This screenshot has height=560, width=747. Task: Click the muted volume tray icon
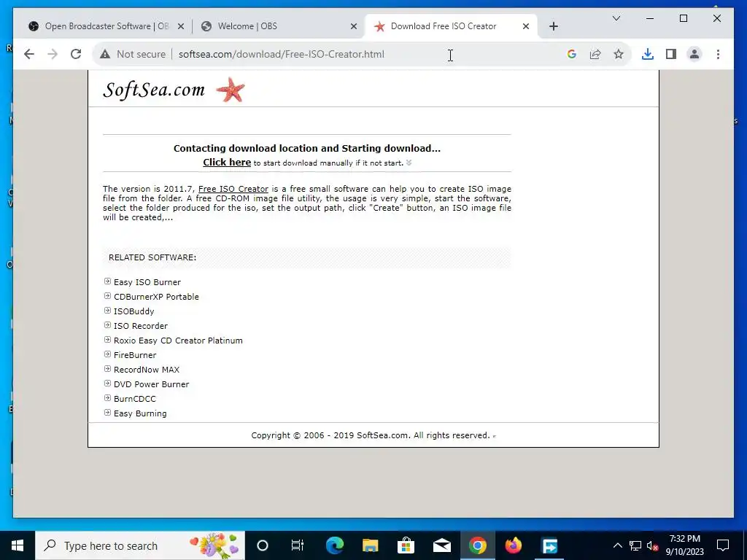653,545
